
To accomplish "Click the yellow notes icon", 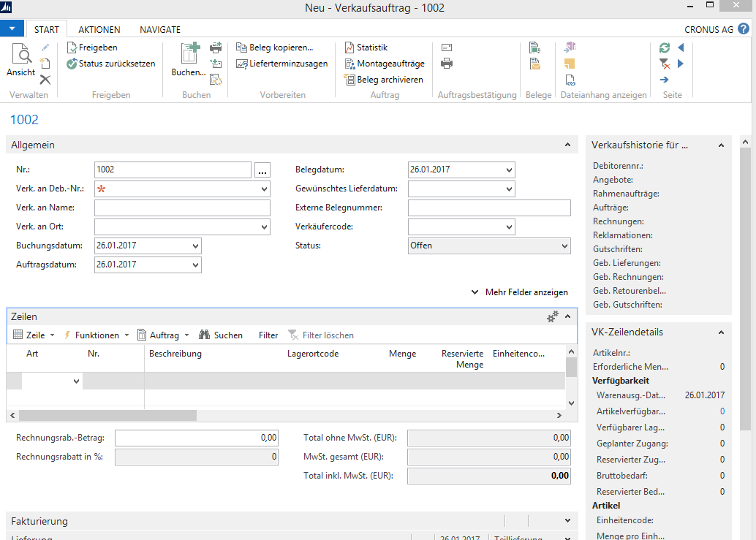I will tap(570, 63).
